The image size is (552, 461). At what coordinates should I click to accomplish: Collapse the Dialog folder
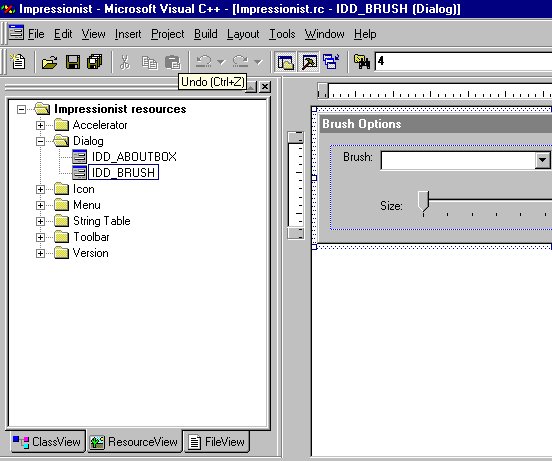pyautogui.click(x=40, y=141)
